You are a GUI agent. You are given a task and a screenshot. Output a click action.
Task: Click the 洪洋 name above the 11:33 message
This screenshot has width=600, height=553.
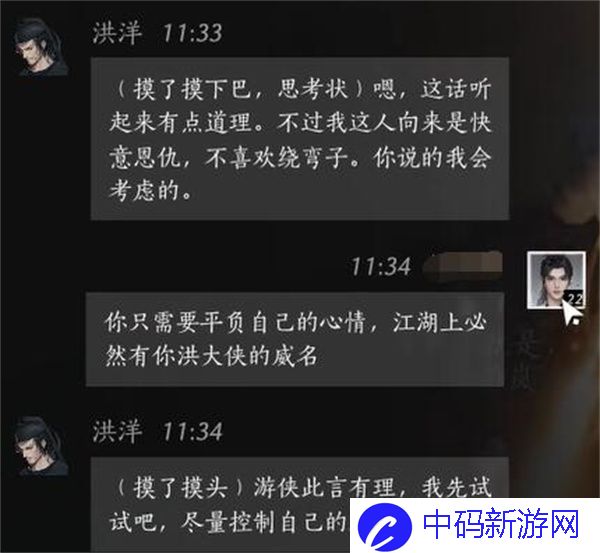pyautogui.click(x=116, y=33)
